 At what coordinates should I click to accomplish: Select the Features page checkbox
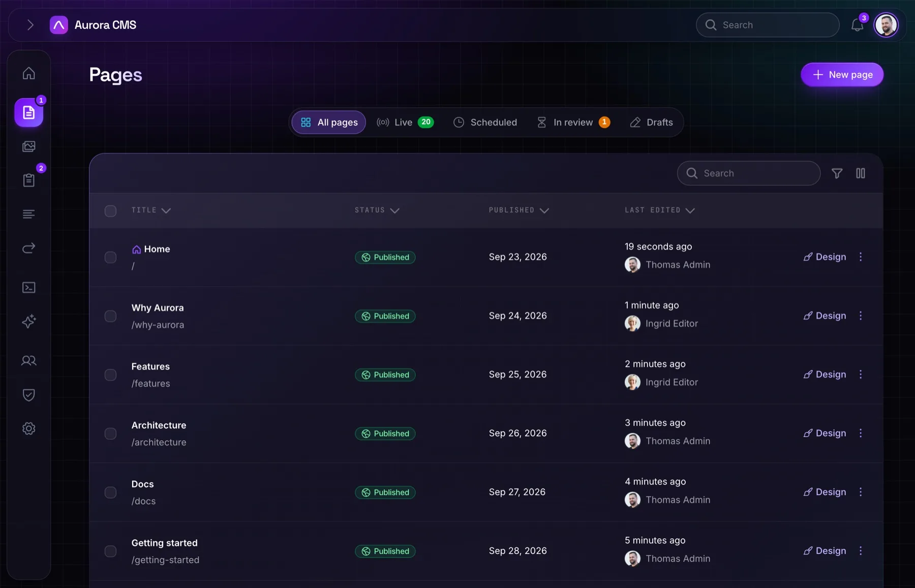pyautogui.click(x=110, y=375)
